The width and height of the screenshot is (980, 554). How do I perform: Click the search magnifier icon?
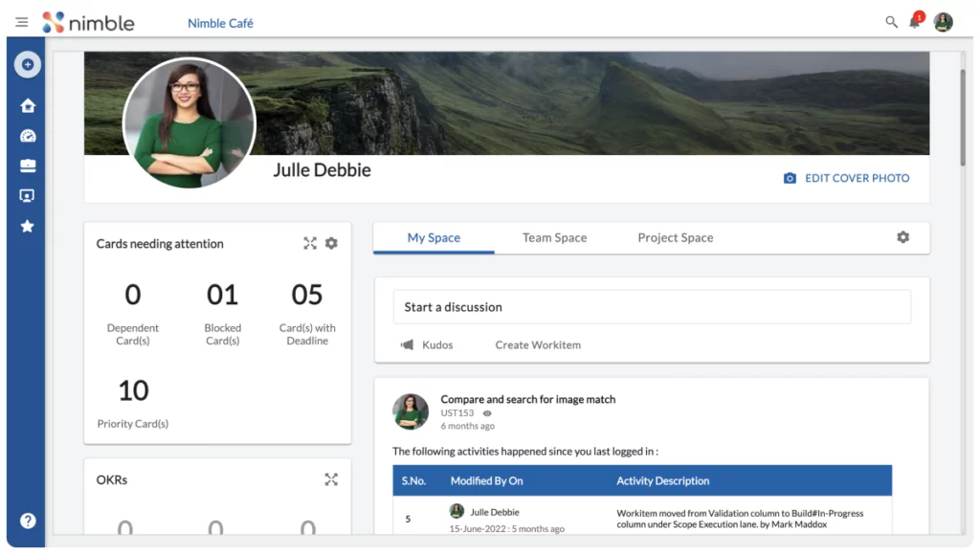tap(891, 22)
